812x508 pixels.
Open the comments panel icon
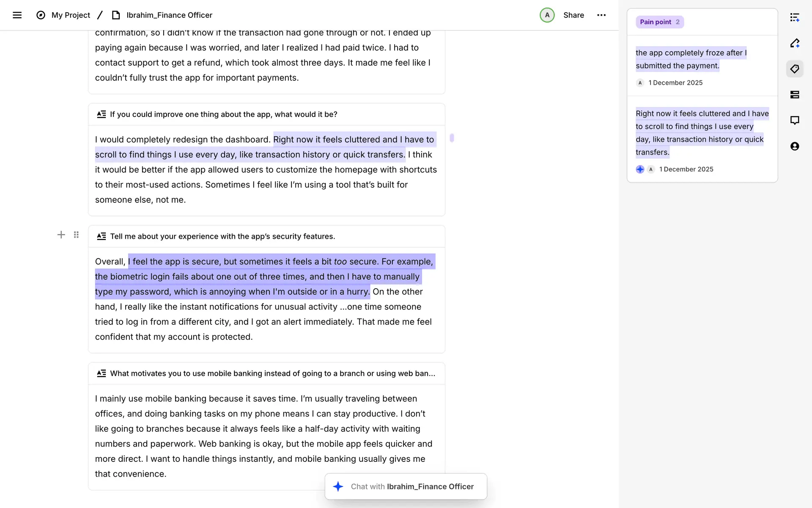(x=795, y=121)
